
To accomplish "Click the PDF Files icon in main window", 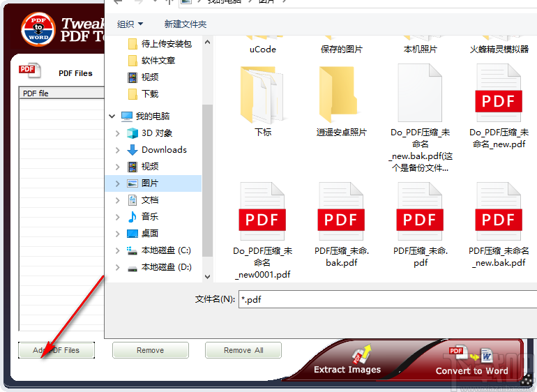I will point(29,70).
